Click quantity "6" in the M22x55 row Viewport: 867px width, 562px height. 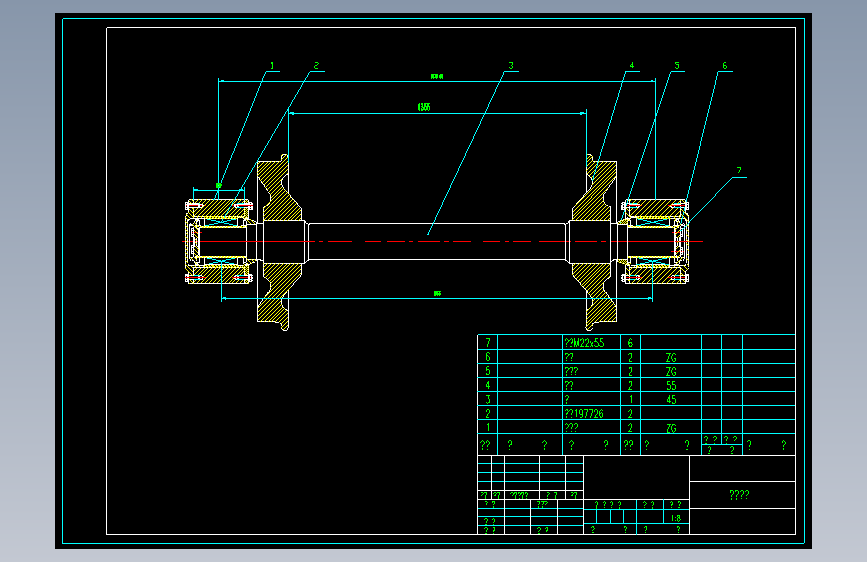pos(630,343)
